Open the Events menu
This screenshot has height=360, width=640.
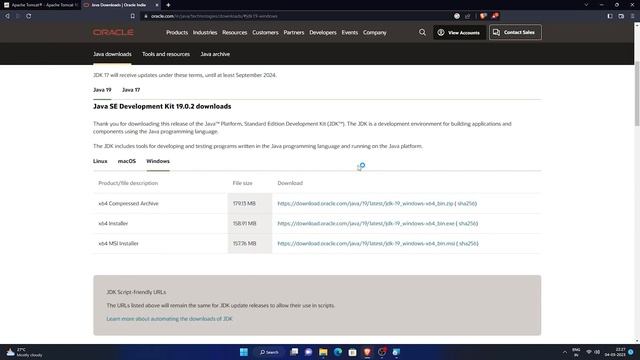click(349, 32)
